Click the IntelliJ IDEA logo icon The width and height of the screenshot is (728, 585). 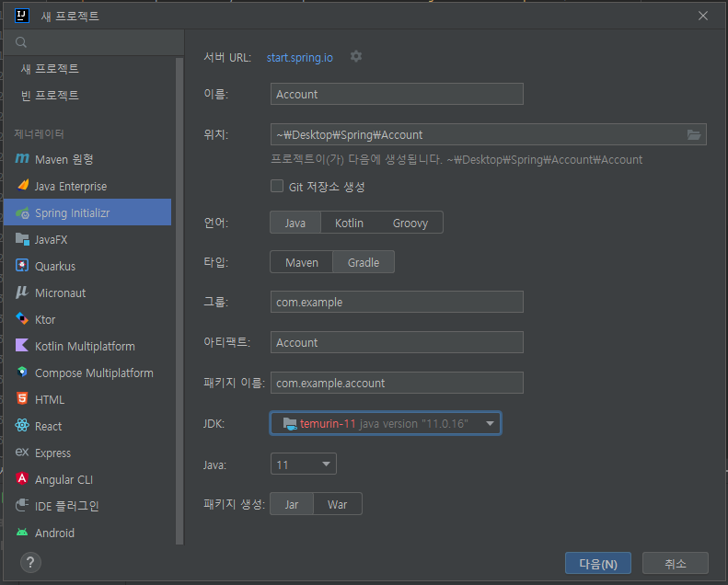22,16
